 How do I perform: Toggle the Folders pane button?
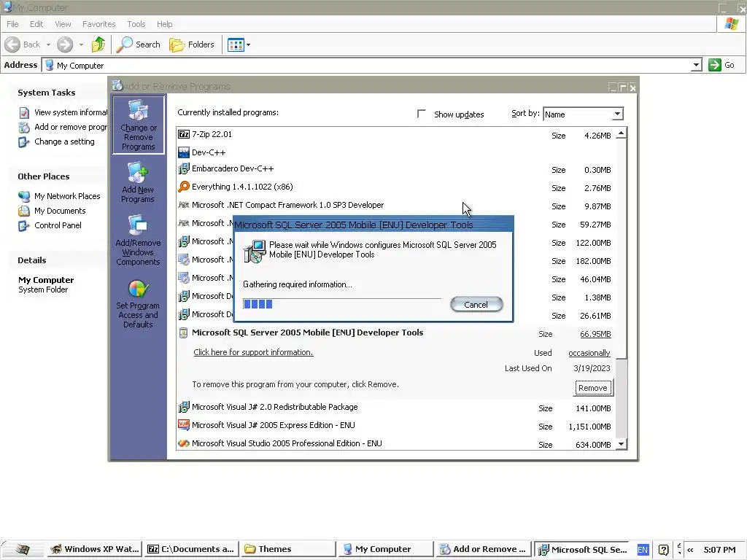click(192, 44)
